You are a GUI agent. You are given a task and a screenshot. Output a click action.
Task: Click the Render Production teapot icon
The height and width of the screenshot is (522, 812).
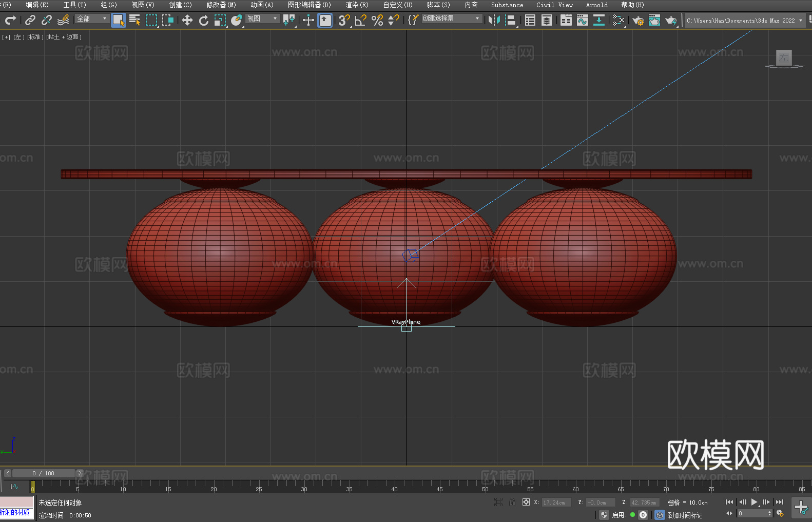pyautogui.click(x=671, y=20)
